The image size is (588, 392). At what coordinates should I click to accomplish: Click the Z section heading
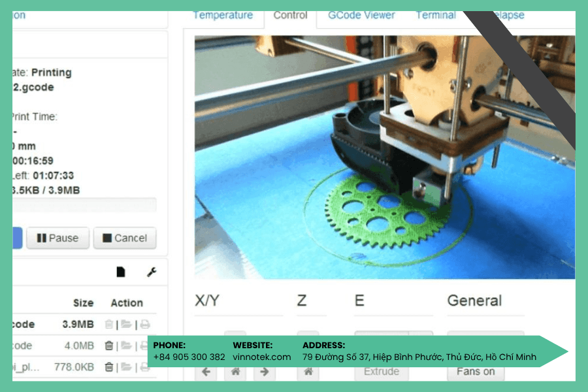(x=302, y=301)
